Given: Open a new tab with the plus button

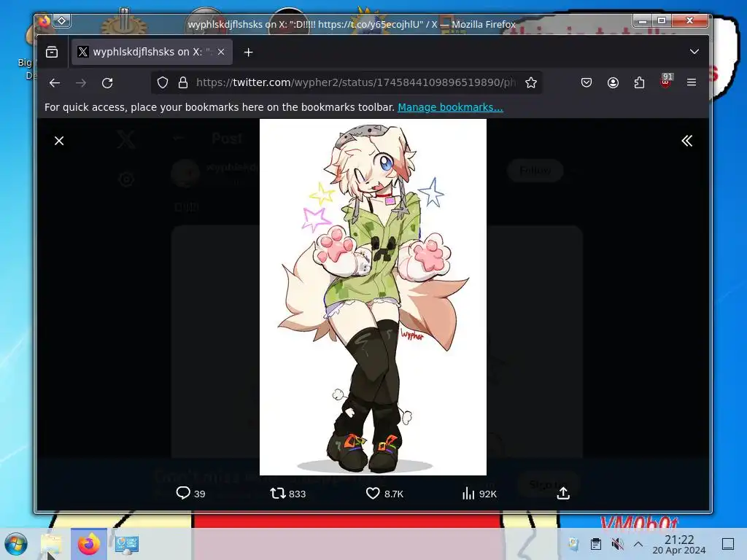Looking at the screenshot, I should [248, 52].
